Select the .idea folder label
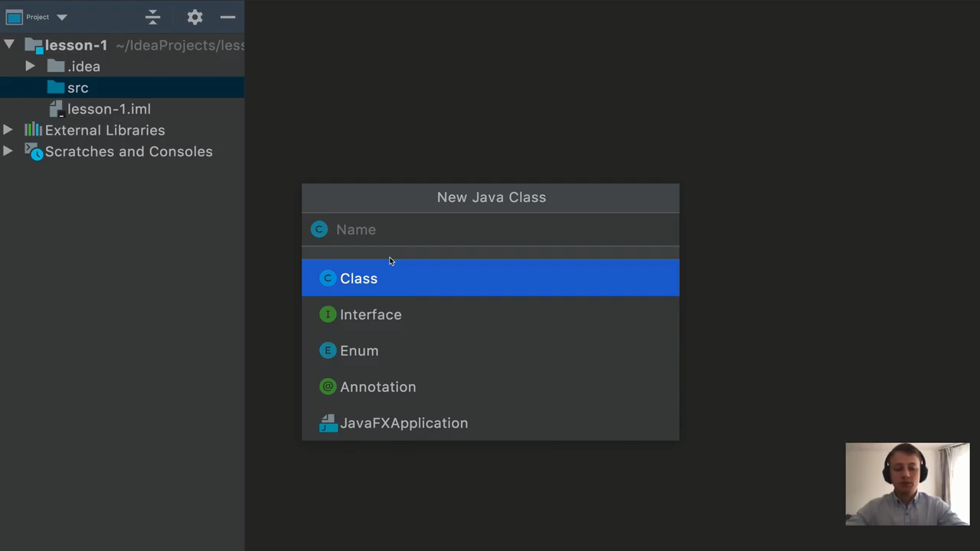Screen dimensions: 980x551 click(83, 67)
